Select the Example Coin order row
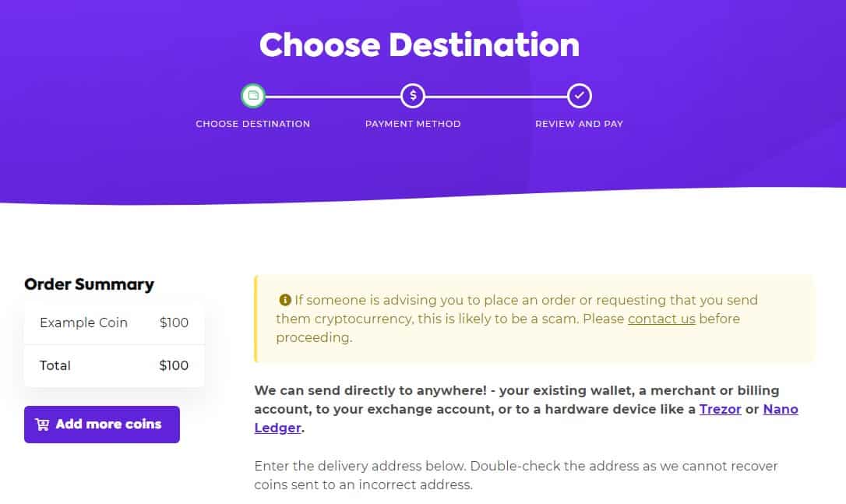 point(114,322)
